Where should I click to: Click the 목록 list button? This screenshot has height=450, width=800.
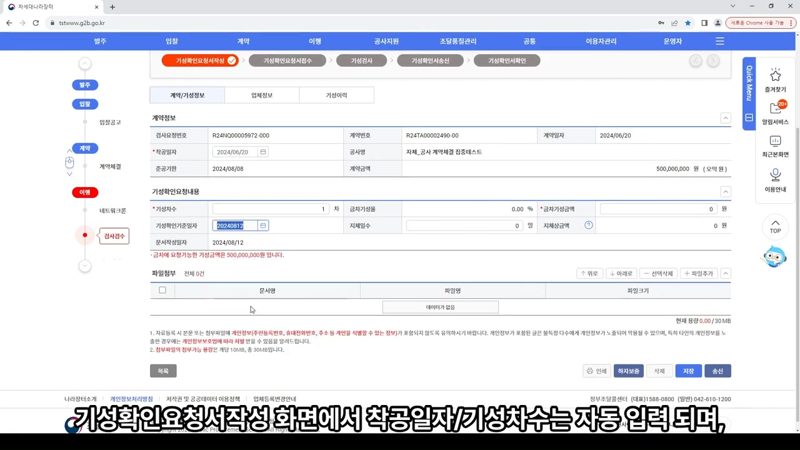[x=163, y=371]
